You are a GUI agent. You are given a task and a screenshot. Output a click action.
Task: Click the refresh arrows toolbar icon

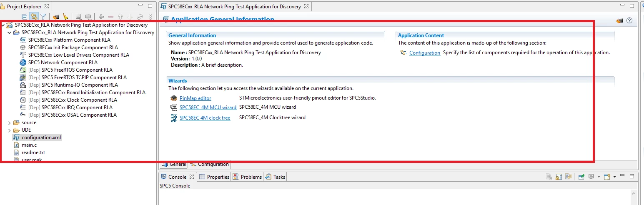click(x=140, y=17)
